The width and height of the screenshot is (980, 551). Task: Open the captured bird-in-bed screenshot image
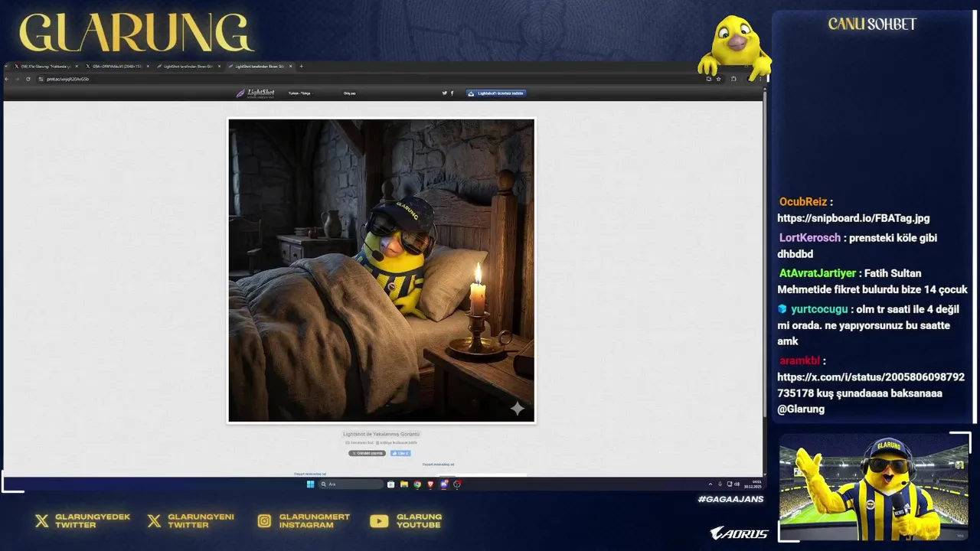point(381,270)
